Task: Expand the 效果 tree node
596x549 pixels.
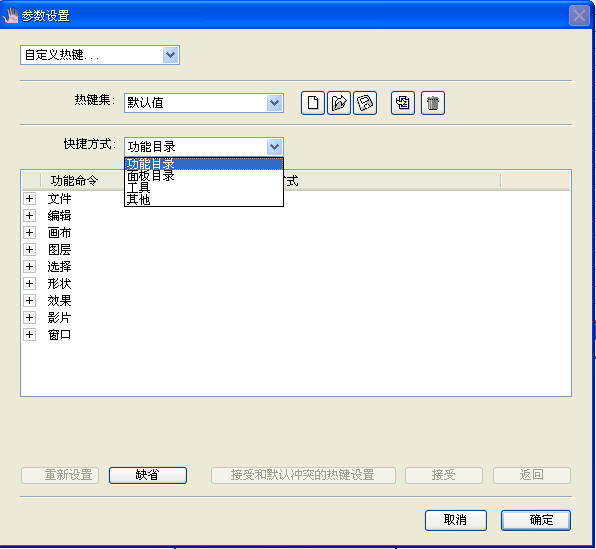Action: [x=30, y=300]
